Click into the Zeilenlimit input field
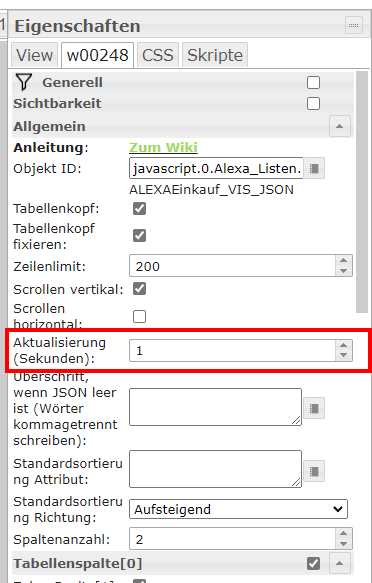Viewport: 372px width, 583px height. pyautogui.click(x=232, y=266)
